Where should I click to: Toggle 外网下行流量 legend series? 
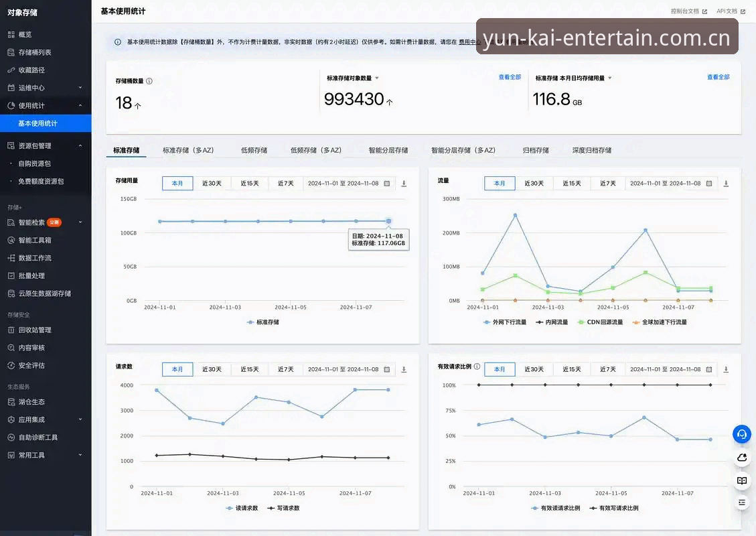(505, 322)
